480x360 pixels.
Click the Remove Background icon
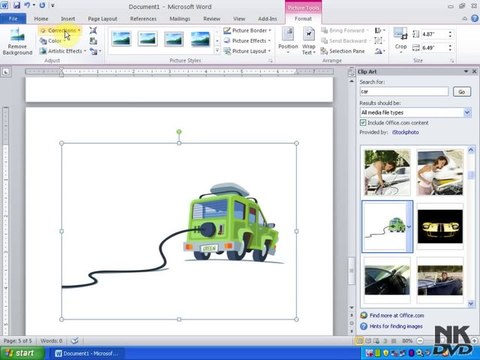coord(17,41)
